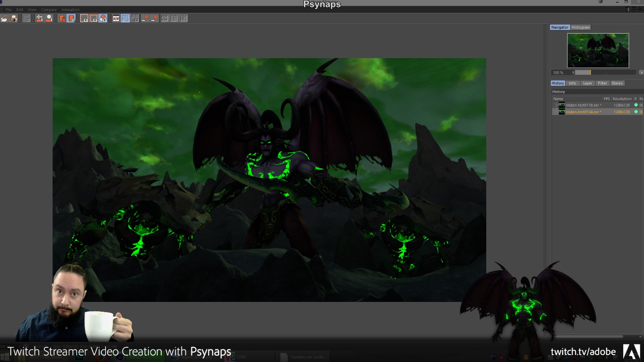Click the R column header
This screenshot has width=644, height=362.
point(636,99)
